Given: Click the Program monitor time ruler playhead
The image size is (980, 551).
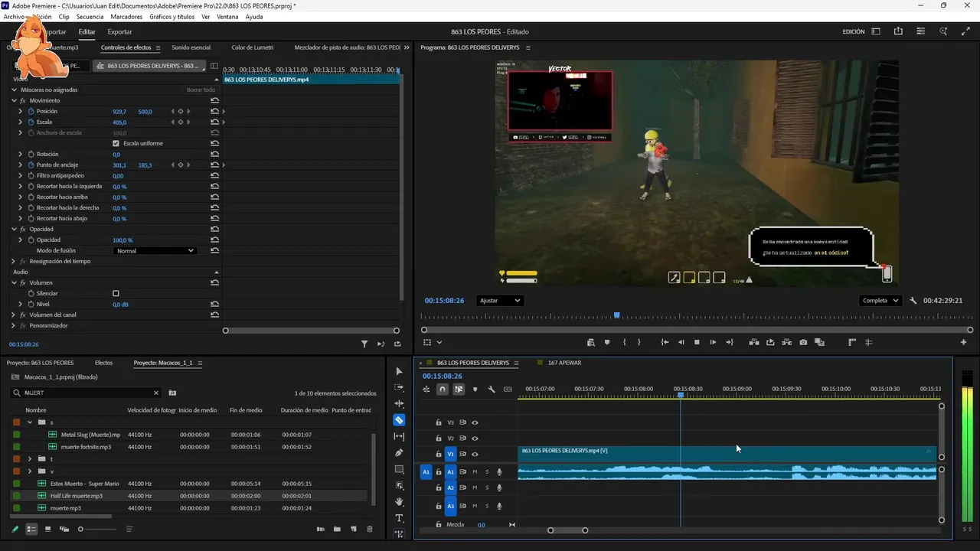Looking at the screenshot, I should [x=616, y=315].
